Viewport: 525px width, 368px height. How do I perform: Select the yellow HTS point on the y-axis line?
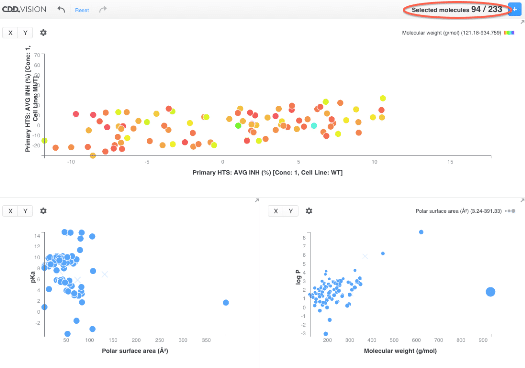44,141
